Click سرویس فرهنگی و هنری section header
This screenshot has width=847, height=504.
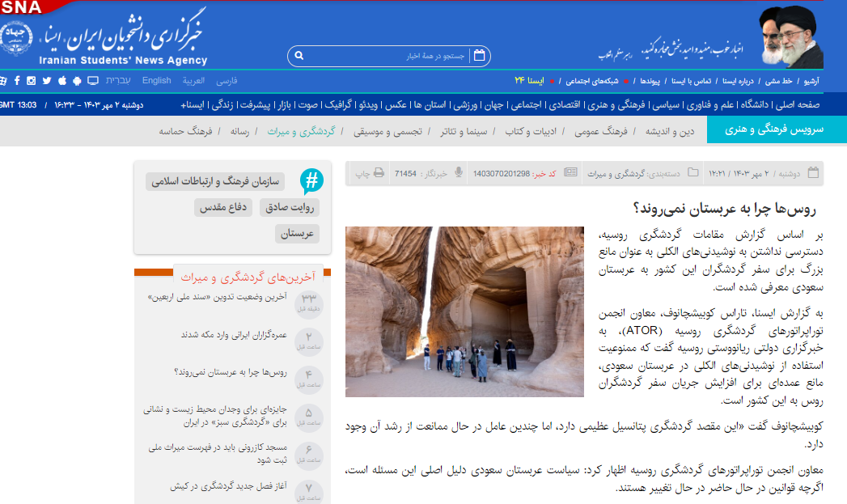coord(774,129)
